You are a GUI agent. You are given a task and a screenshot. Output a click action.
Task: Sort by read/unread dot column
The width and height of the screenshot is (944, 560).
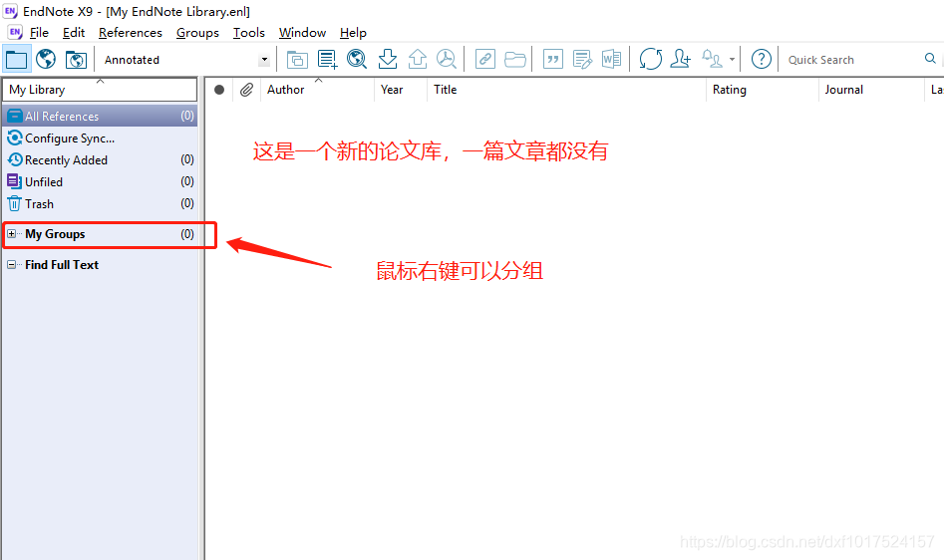(219, 90)
